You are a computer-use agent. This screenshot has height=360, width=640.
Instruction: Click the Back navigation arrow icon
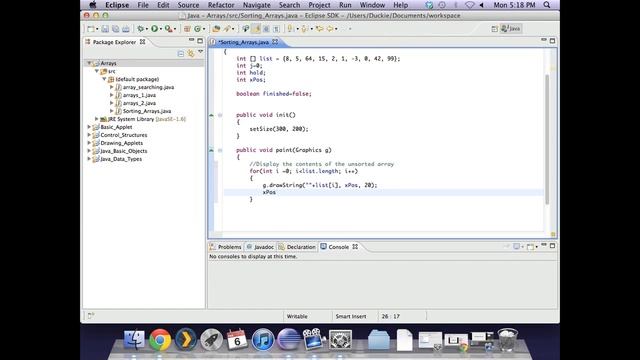click(330, 29)
